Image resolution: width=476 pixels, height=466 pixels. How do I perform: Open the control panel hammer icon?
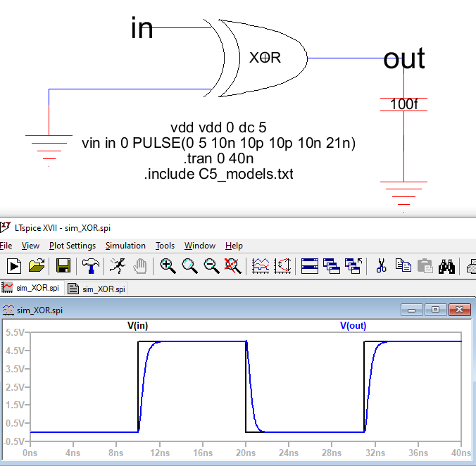(90, 265)
